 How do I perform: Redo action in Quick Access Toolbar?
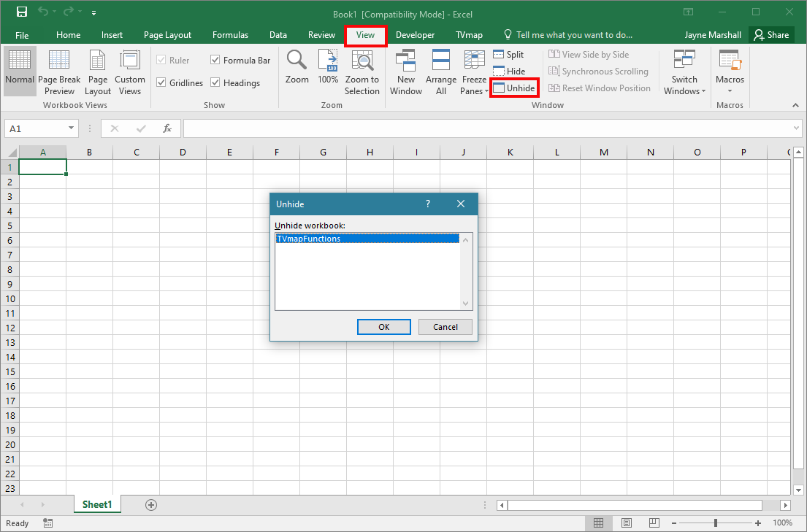[x=69, y=12]
